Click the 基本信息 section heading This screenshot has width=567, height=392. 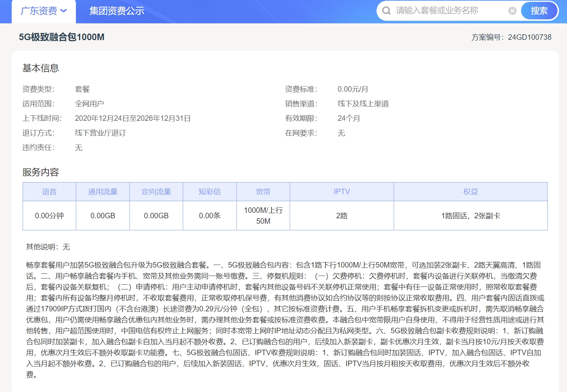(x=40, y=68)
